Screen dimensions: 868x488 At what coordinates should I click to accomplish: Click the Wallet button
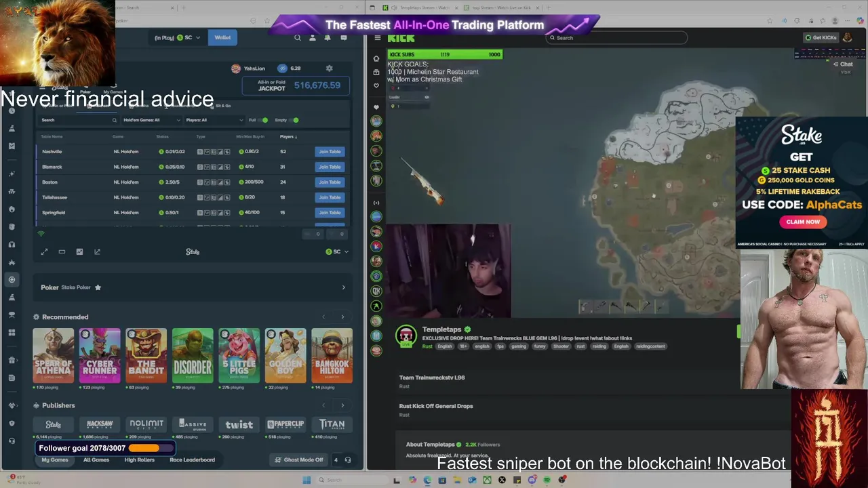(x=222, y=38)
